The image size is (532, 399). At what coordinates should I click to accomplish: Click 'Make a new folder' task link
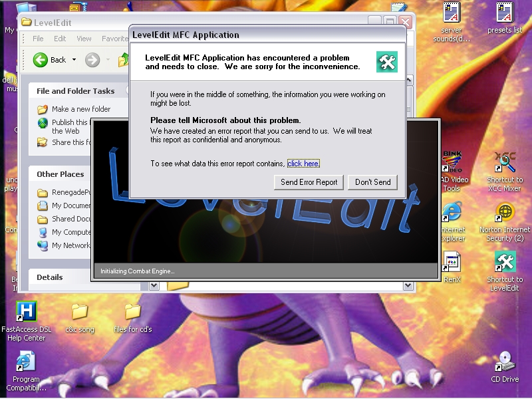80,109
